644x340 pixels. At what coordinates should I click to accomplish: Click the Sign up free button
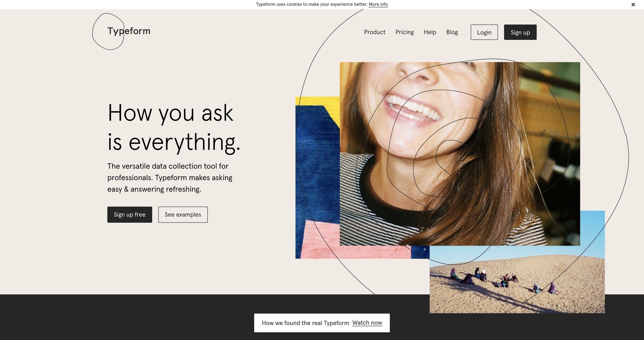point(130,215)
